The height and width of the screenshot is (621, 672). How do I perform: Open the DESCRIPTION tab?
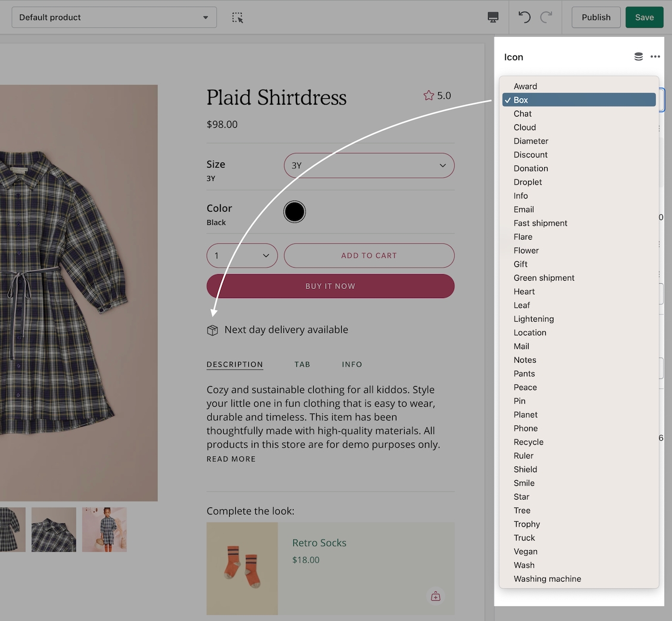pyautogui.click(x=235, y=364)
